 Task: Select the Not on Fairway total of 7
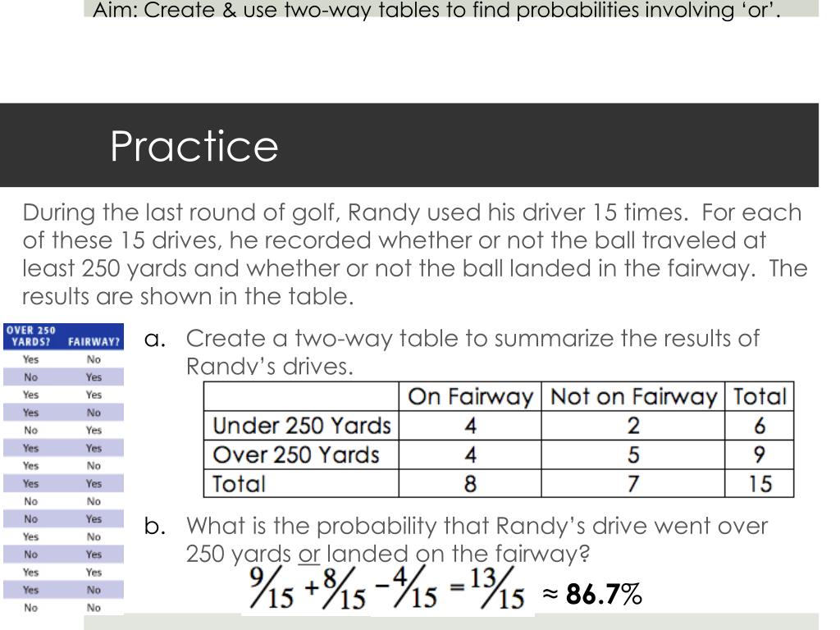pyautogui.click(x=633, y=483)
